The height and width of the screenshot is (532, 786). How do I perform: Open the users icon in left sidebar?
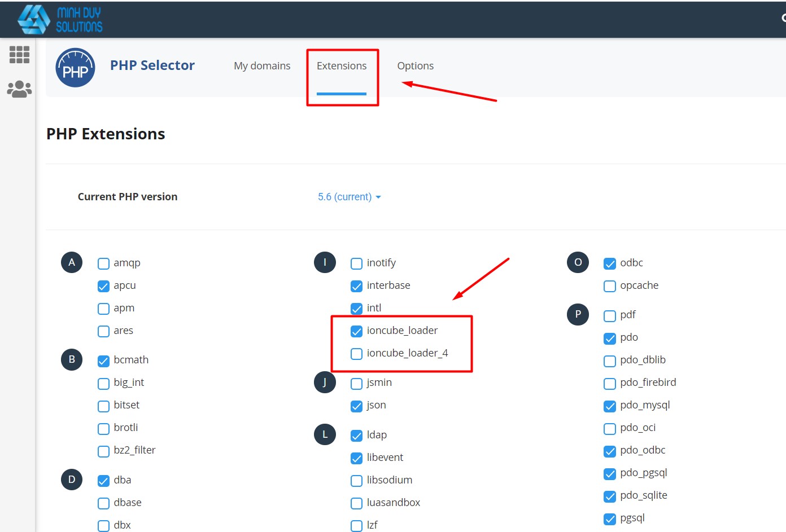point(19,89)
